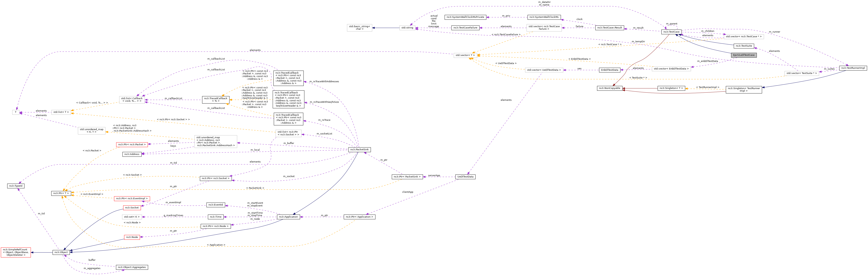Click ns3::Ptr< ns3::EventImpl > node
Viewport: 868px width, 275px height.
132,199
